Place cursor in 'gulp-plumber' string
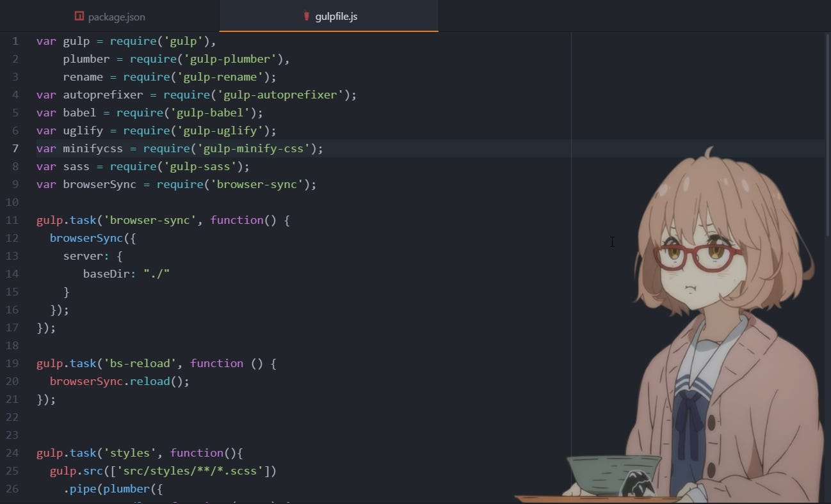 [229, 59]
